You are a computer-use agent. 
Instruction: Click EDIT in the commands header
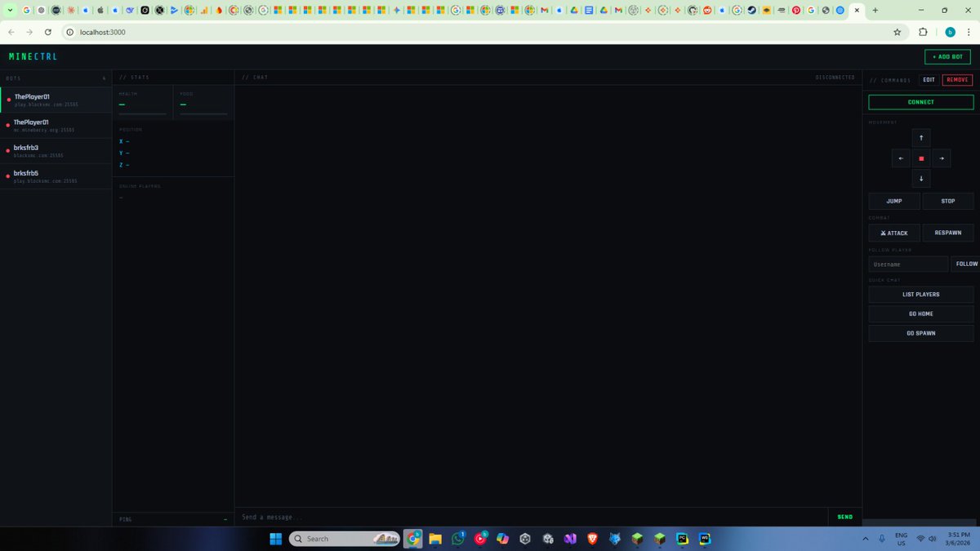929,80
